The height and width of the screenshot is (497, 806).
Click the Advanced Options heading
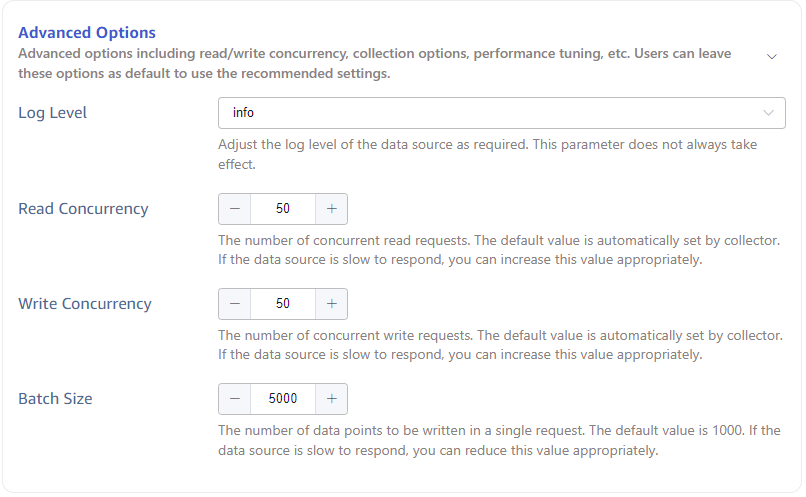(x=87, y=33)
